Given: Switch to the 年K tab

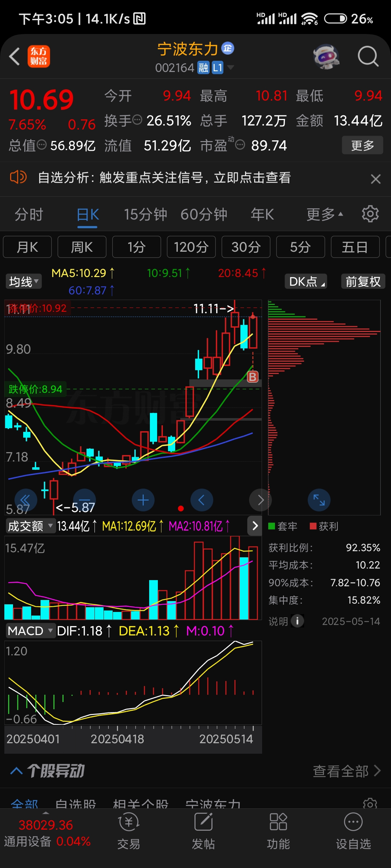Looking at the screenshot, I should 262,214.
